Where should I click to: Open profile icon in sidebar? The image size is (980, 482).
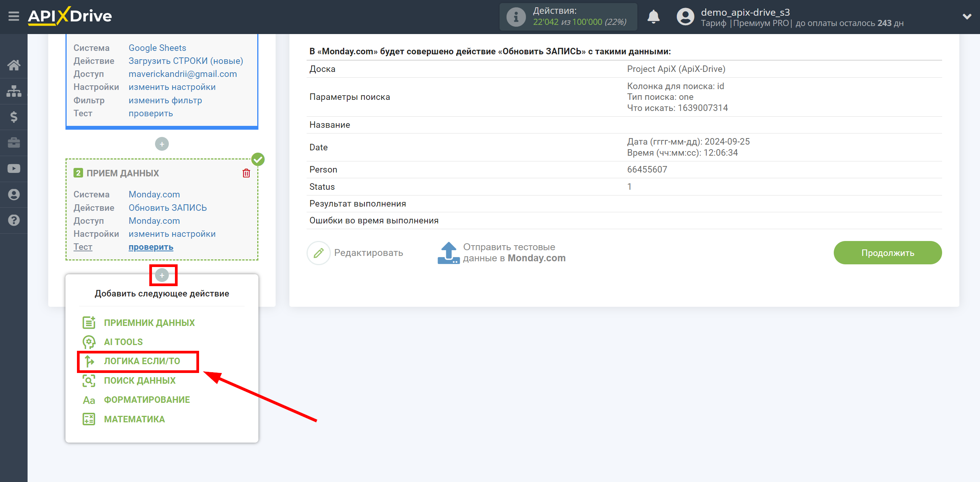pyautogui.click(x=14, y=194)
